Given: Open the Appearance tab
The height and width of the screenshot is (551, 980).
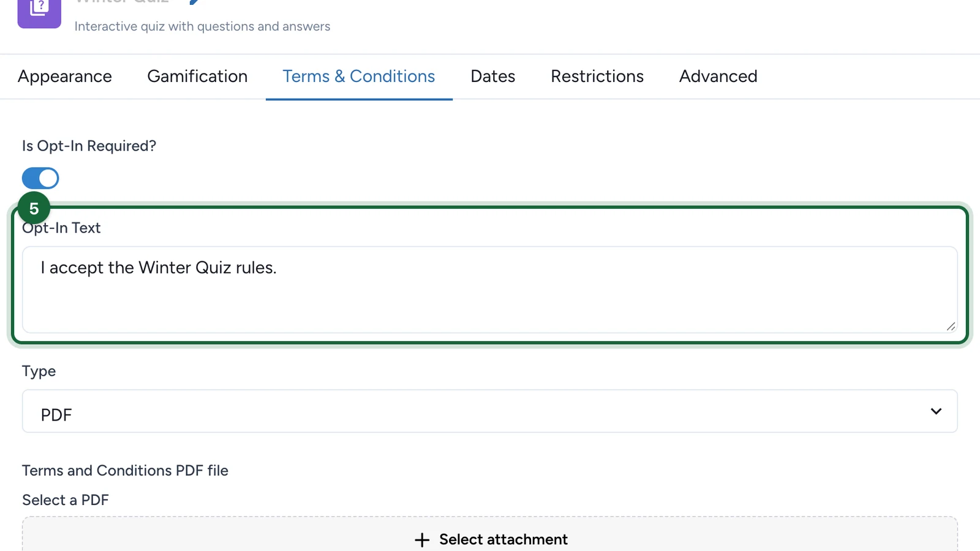Looking at the screenshot, I should click(x=65, y=77).
